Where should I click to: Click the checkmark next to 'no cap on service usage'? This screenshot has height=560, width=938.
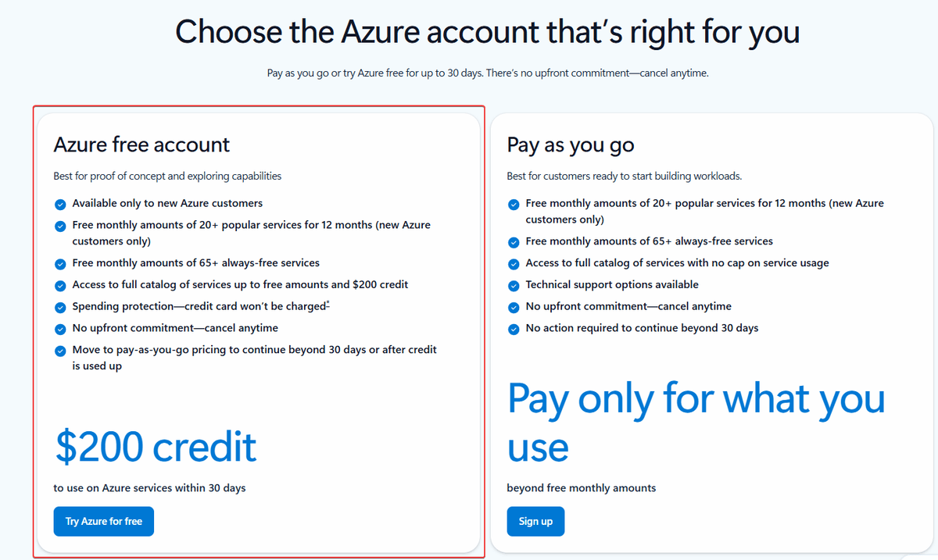(x=514, y=264)
